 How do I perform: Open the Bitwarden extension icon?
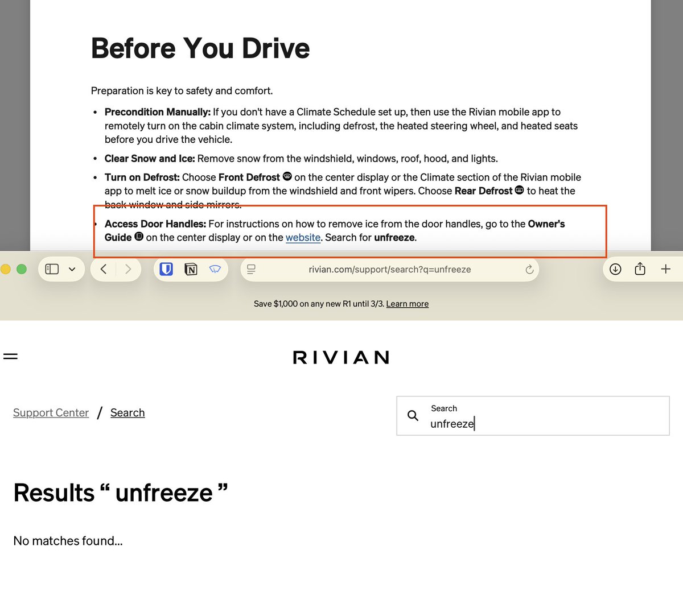tap(166, 269)
